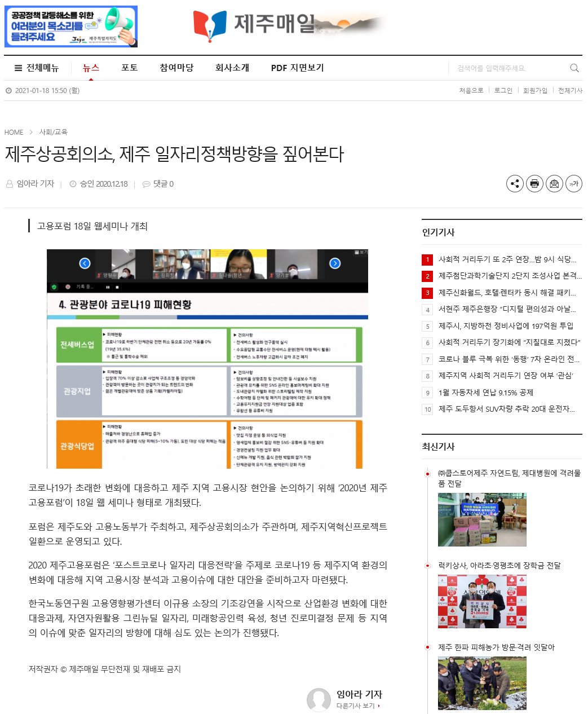Open the 전체기사 list
The height and width of the screenshot is (714, 588).
pos(571,90)
